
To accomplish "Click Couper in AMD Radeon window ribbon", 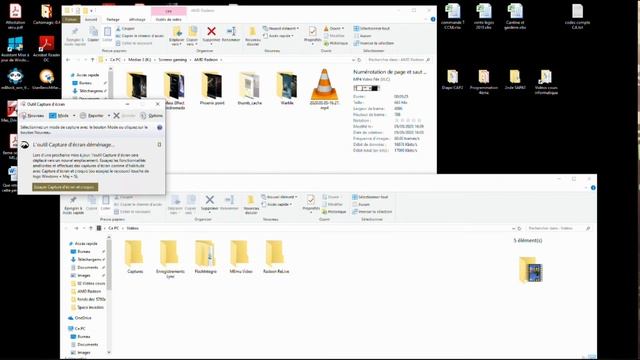I will pos(125,29).
